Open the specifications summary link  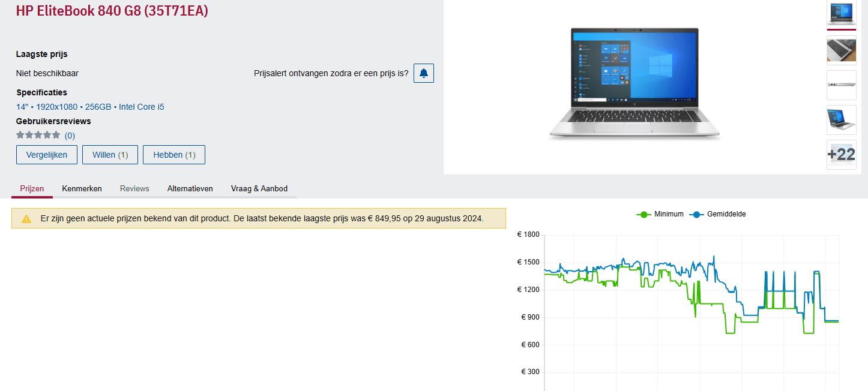point(90,107)
